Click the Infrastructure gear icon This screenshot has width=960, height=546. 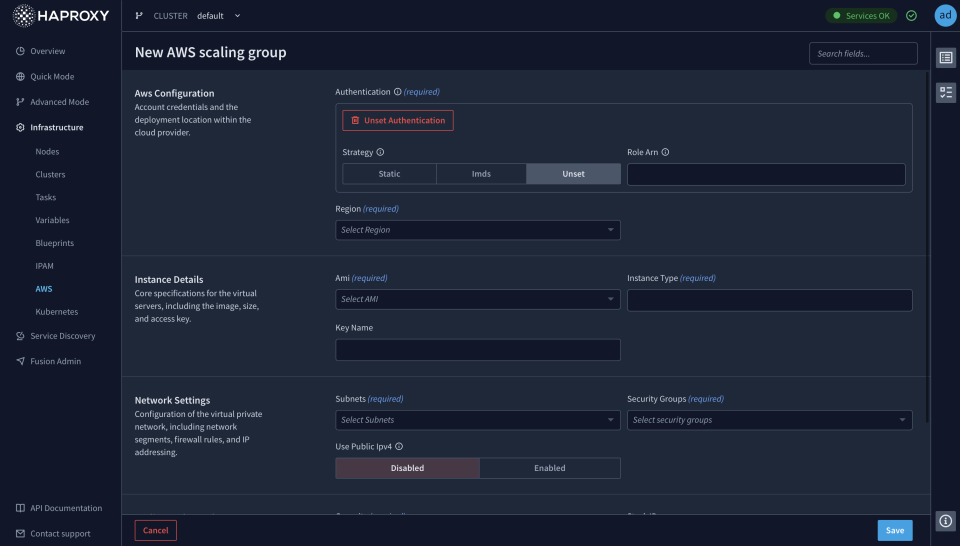point(20,127)
